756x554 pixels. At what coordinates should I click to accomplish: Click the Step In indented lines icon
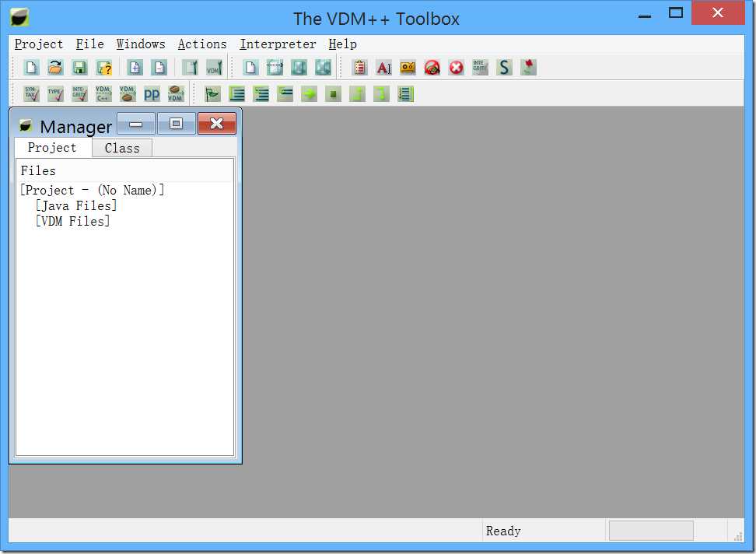(261, 94)
